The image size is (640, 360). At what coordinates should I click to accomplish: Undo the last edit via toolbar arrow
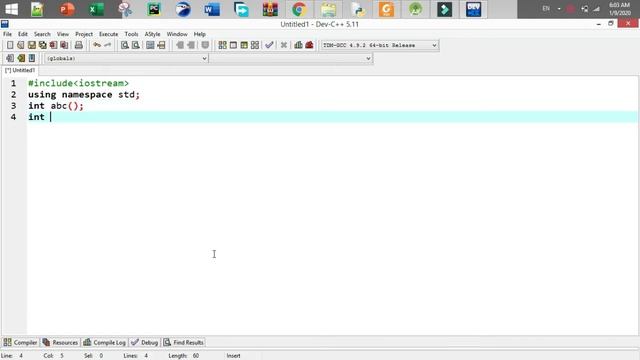click(97, 45)
